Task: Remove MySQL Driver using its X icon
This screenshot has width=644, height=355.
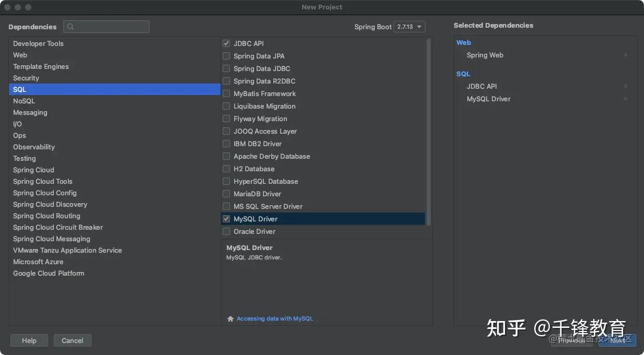Action: pos(626,99)
